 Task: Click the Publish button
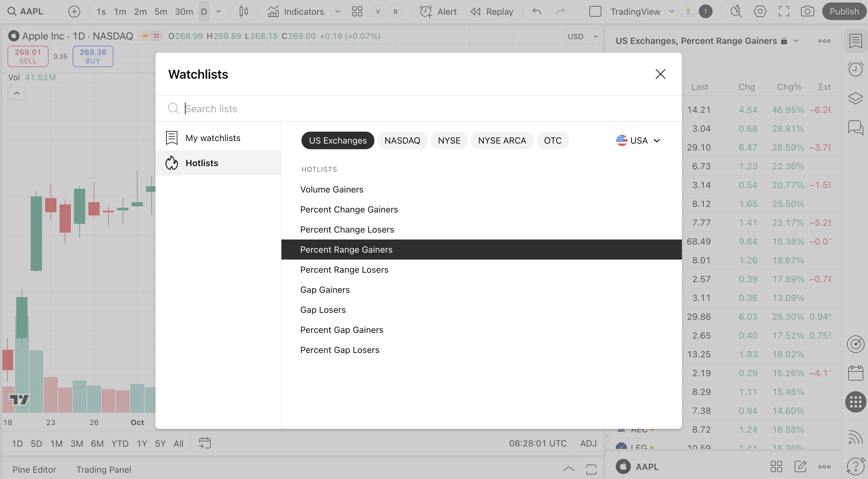tap(844, 12)
